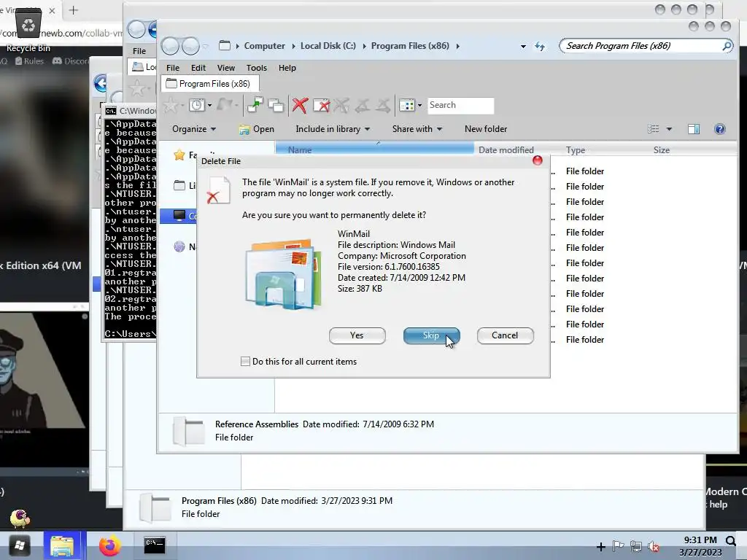Open the Edit menu
This screenshot has height=560, width=747.
198,68
